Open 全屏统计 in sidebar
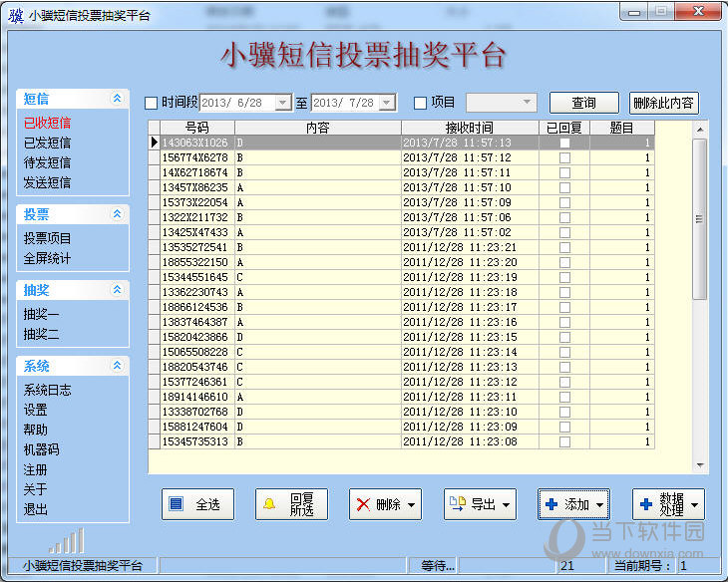Image resolution: width=728 pixels, height=583 pixels. click(x=47, y=258)
